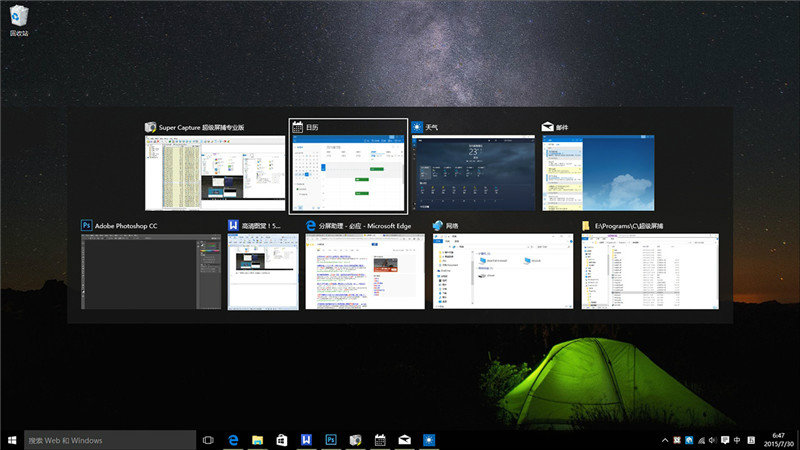Click the Calendar icon on the taskbar
The width and height of the screenshot is (800, 450).
pos(380,440)
